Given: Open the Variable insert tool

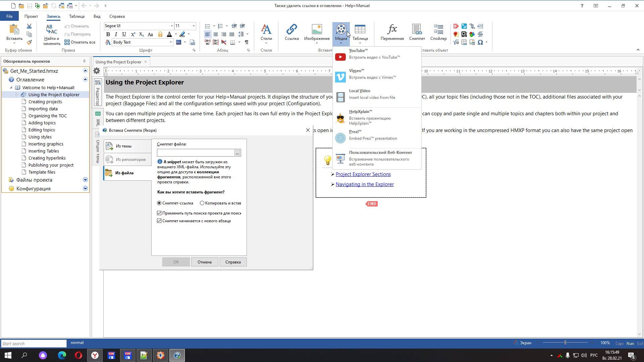Looking at the screenshot, I should pos(392,32).
